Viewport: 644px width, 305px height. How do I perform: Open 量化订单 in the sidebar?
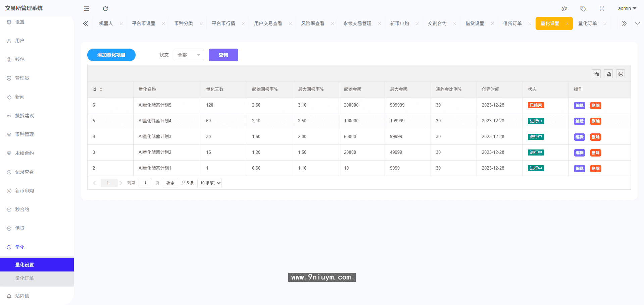tap(24, 278)
